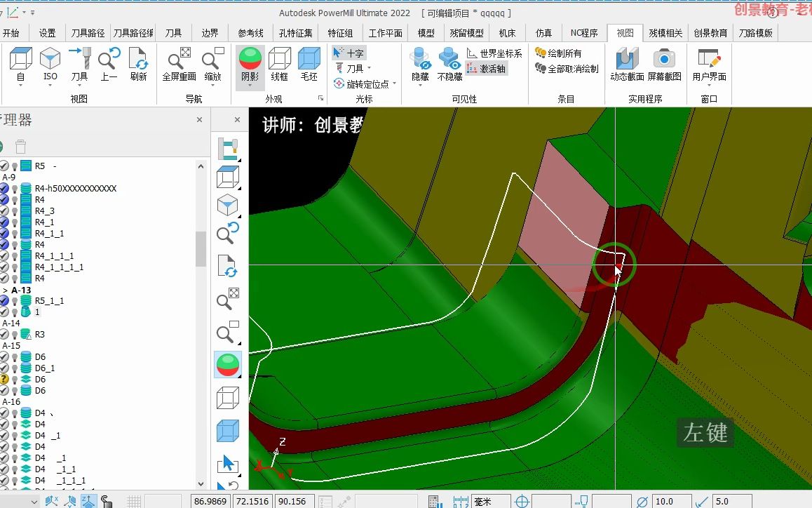Open the 用户界面 user interface dropdown
Image resolution: width=812 pixels, height=508 pixels.
(x=709, y=84)
